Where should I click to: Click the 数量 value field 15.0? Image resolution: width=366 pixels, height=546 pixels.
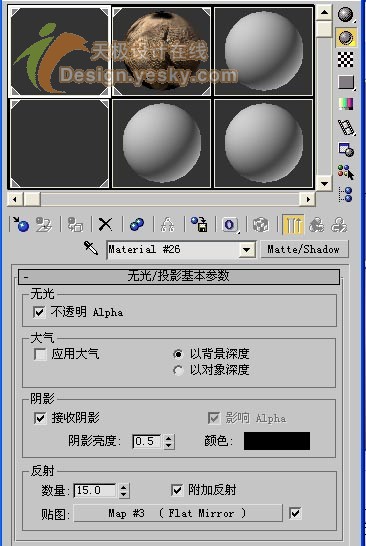[x=95, y=491]
